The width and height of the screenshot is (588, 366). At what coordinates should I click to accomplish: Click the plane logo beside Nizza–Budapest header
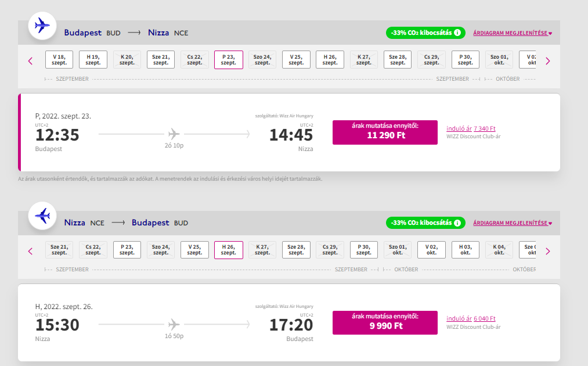[42, 215]
